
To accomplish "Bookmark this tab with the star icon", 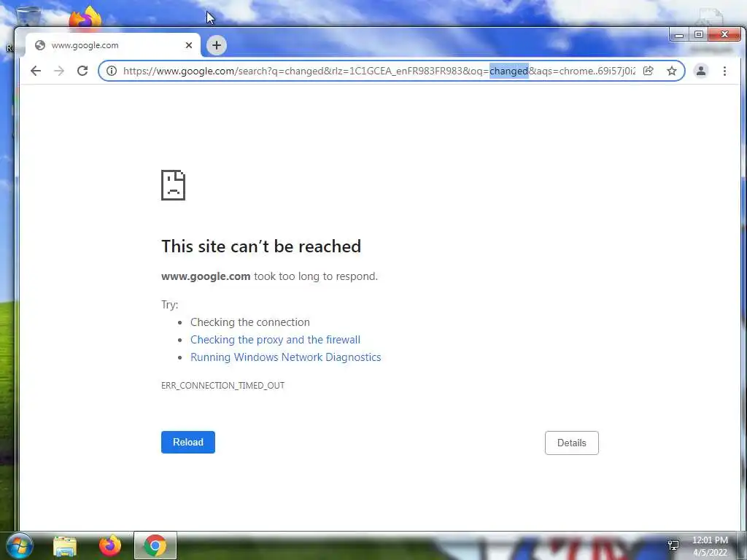I will [x=672, y=71].
